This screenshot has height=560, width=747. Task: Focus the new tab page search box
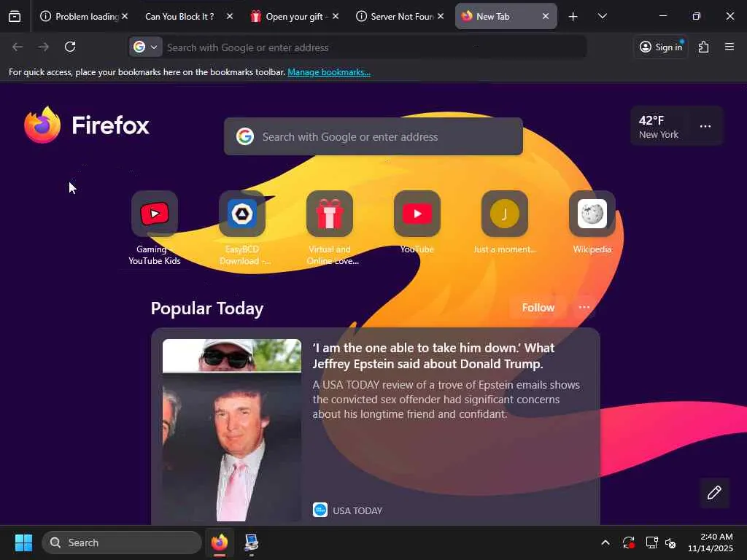click(373, 136)
